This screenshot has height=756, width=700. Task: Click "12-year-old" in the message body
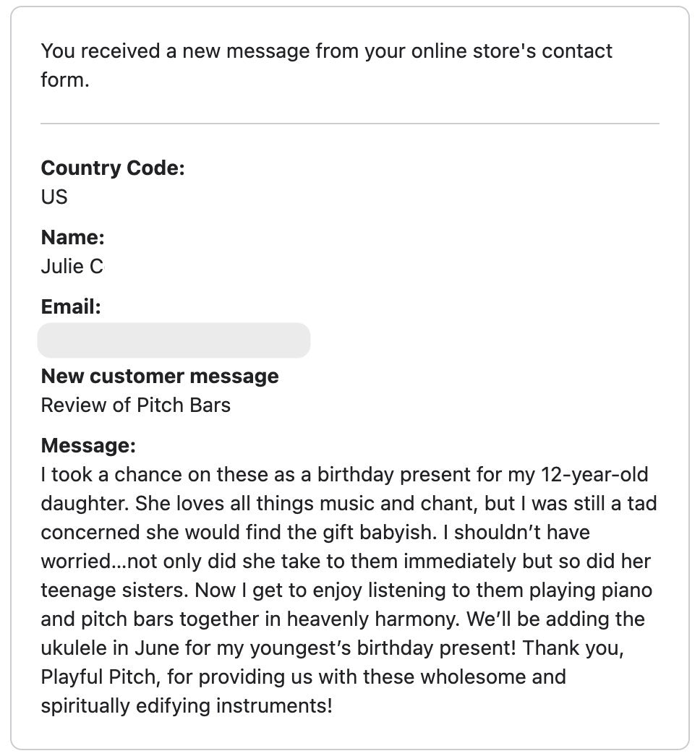pos(595,475)
